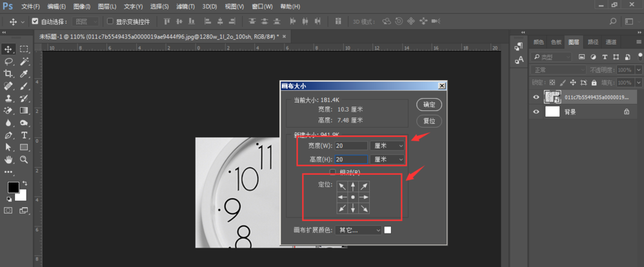
Task: Filter layers by type layer T icon
Action: [605, 57]
